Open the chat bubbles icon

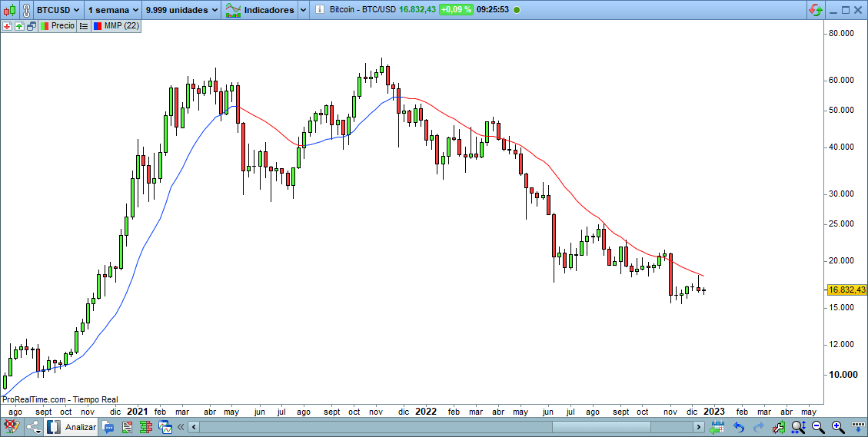[108, 427]
